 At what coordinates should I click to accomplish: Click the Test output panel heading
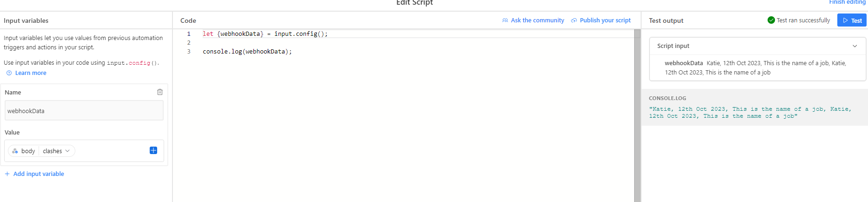point(666,20)
